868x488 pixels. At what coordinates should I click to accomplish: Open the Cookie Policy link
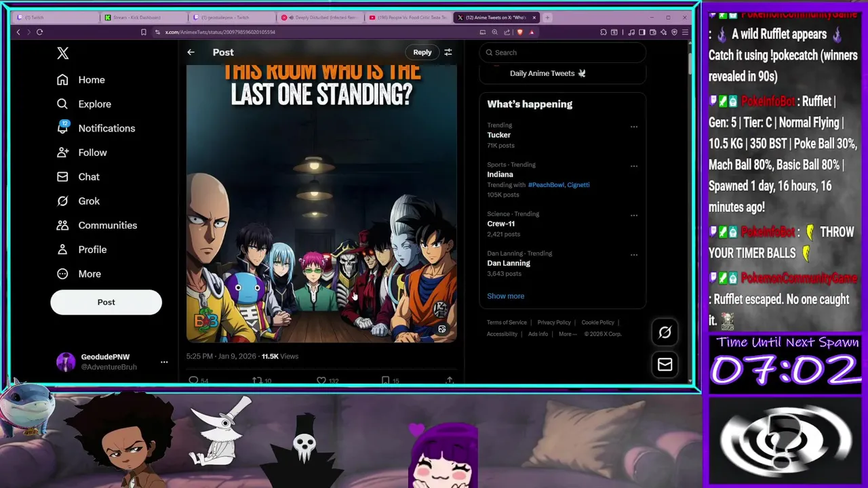(x=597, y=323)
